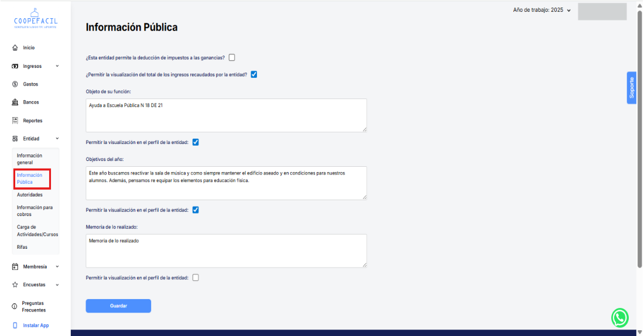Open WhatsApp chat bubble icon

619,317
